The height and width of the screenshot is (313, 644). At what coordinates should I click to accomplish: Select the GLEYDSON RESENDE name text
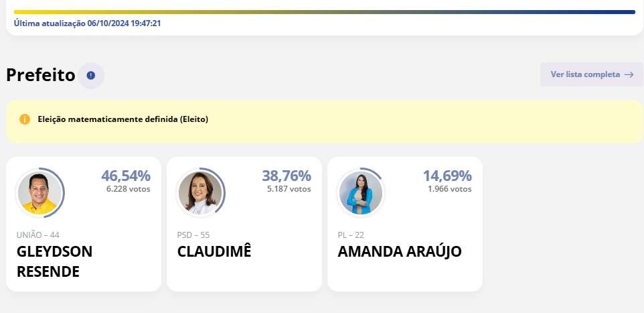[x=55, y=261]
